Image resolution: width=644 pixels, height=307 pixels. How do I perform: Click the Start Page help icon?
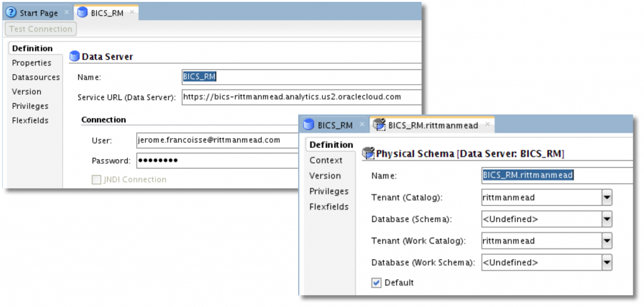coord(11,13)
